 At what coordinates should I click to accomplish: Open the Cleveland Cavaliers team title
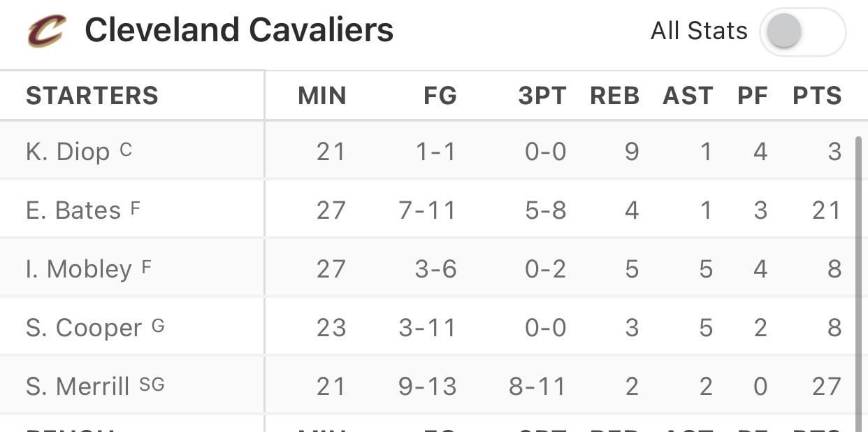(x=239, y=31)
